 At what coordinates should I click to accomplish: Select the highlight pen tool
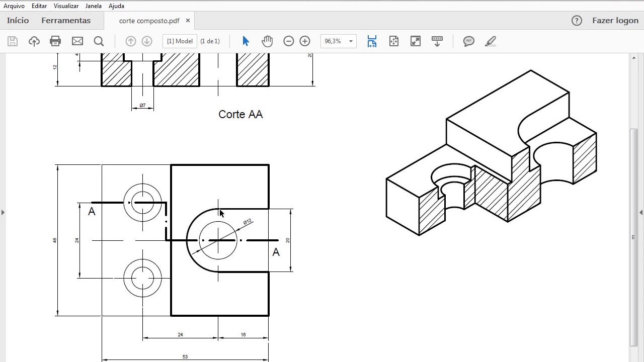pos(491,41)
